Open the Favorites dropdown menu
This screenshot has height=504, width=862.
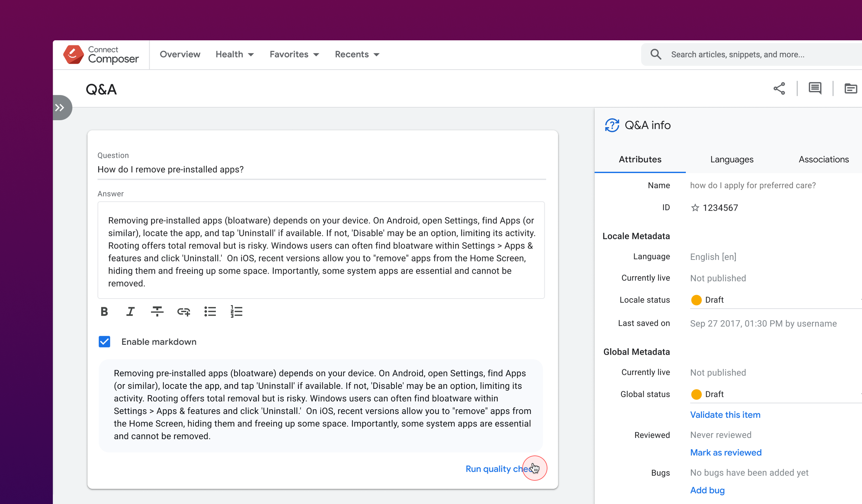294,54
